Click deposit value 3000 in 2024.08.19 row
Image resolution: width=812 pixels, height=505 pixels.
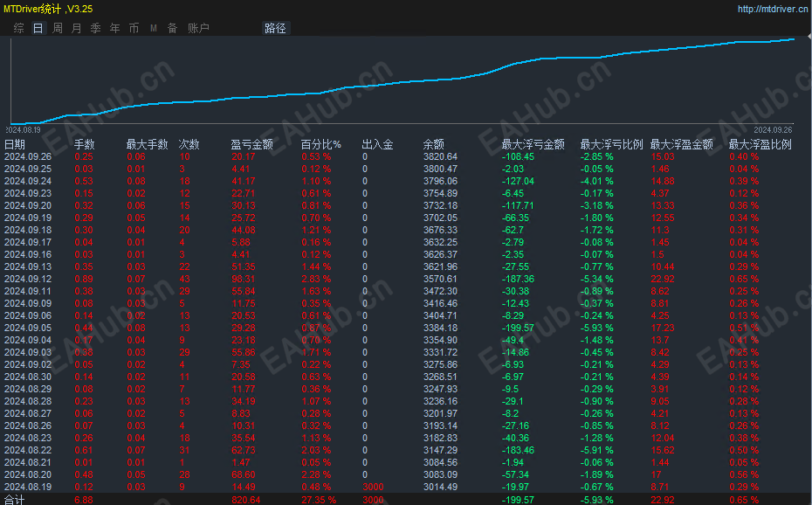pyautogui.click(x=373, y=487)
